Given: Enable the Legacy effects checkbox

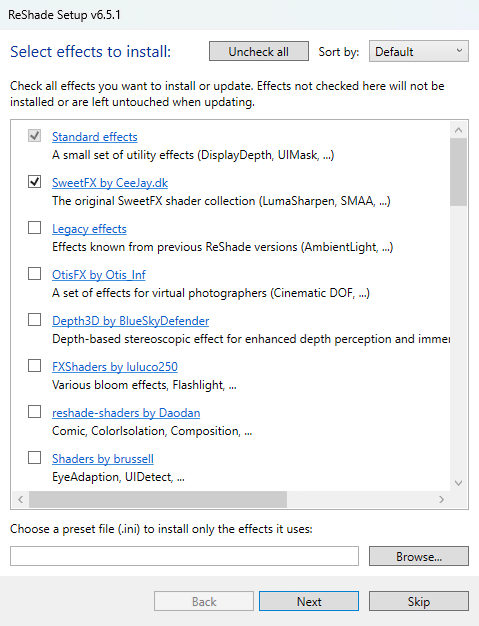Looking at the screenshot, I should click(x=34, y=228).
